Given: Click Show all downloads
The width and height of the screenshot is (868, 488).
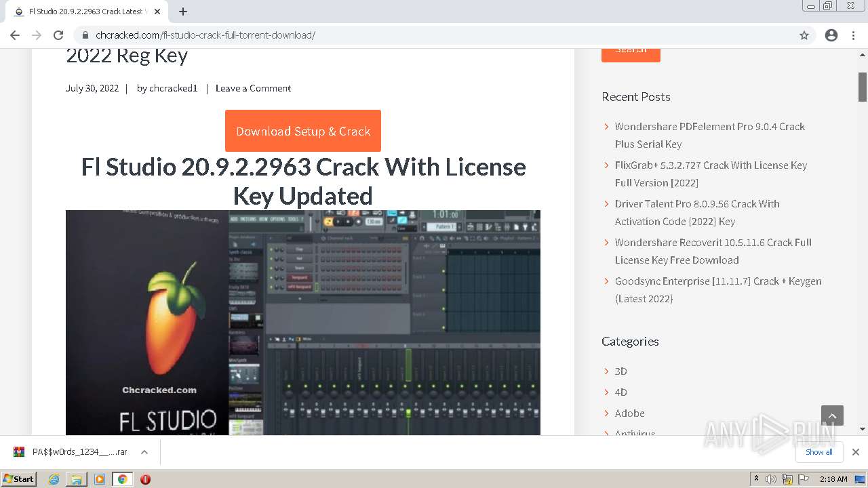Looking at the screenshot, I should [x=818, y=452].
